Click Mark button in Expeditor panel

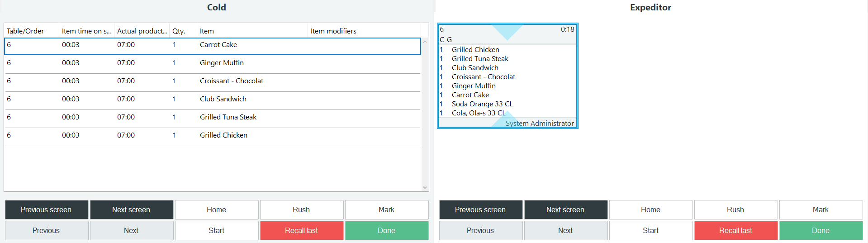821,210
